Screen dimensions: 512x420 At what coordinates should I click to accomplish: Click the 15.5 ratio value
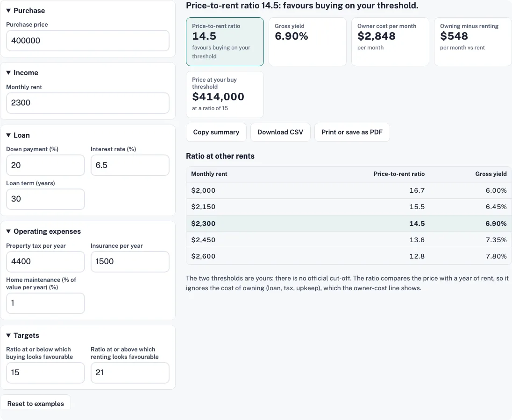(x=417, y=207)
